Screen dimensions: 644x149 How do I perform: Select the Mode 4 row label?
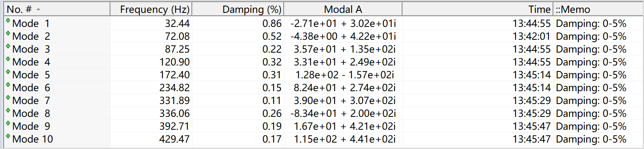point(31,62)
